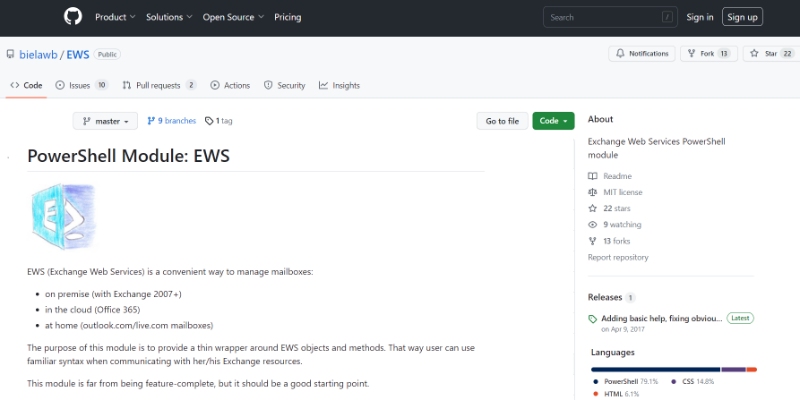Expand the Product menu
Screen dimensions: 800x400
point(115,17)
